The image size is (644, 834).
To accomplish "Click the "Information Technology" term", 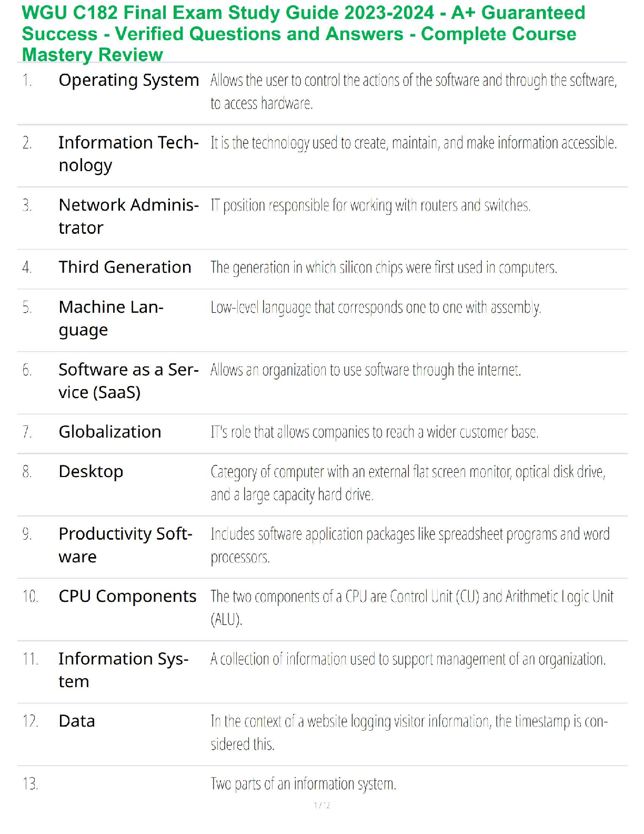I will 128,153.
